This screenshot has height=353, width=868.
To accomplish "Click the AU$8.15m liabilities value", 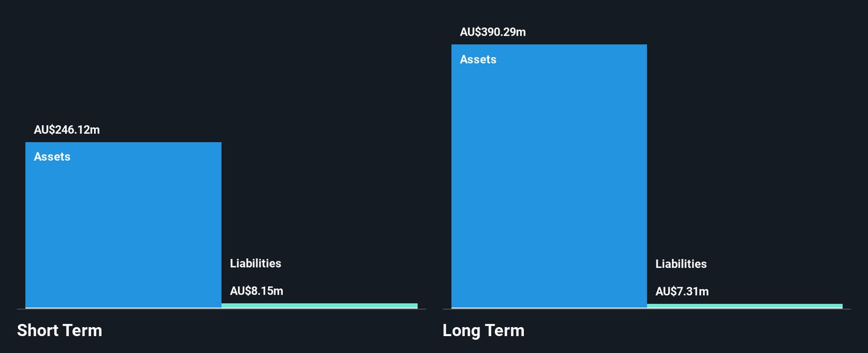I will pos(256,291).
